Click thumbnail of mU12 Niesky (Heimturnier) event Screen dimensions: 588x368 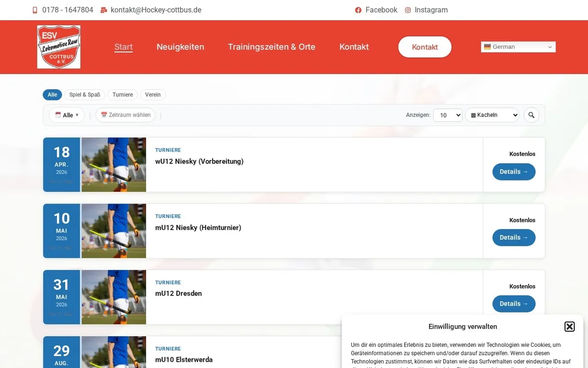coord(114,231)
